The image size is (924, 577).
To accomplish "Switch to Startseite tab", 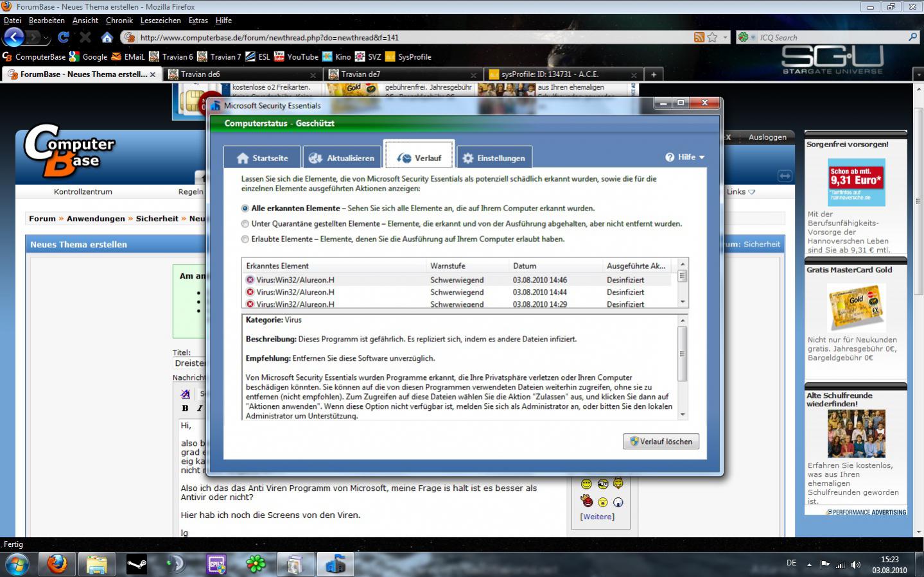I will click(262, 158).
